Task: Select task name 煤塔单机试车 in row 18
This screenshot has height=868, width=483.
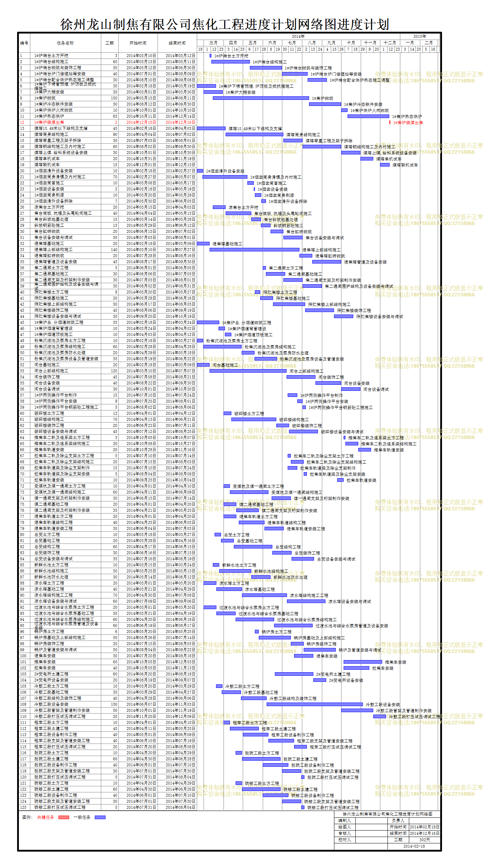Action: point(47,159)
